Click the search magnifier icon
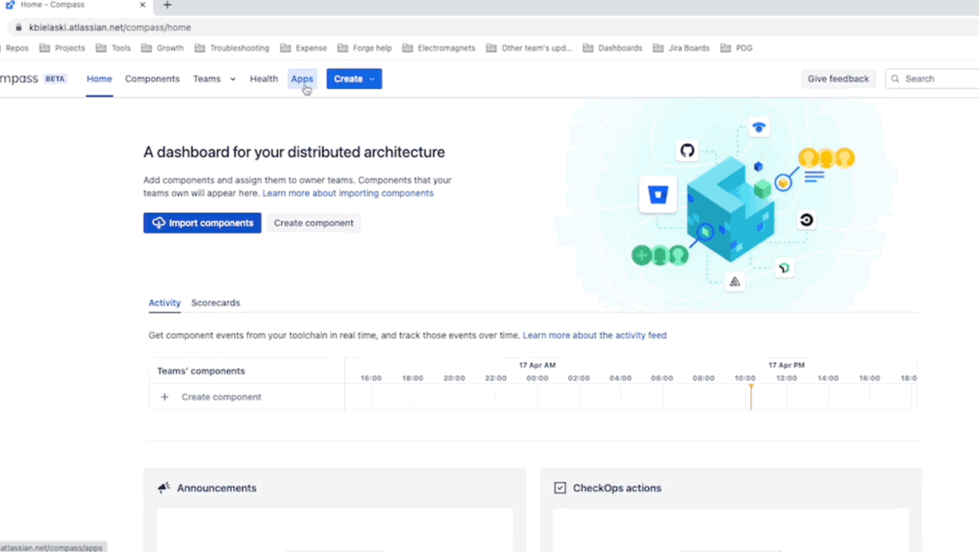 [895, 79]
